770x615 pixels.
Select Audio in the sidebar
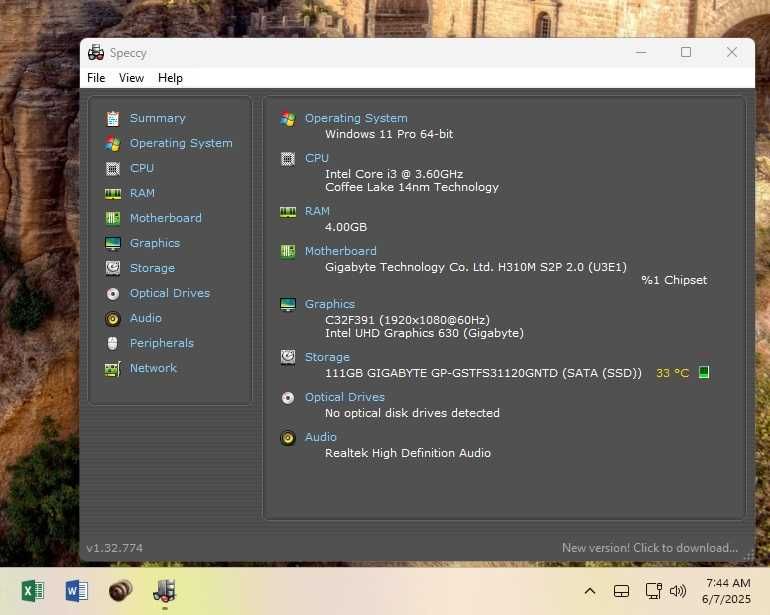click(x=146, y=318)
